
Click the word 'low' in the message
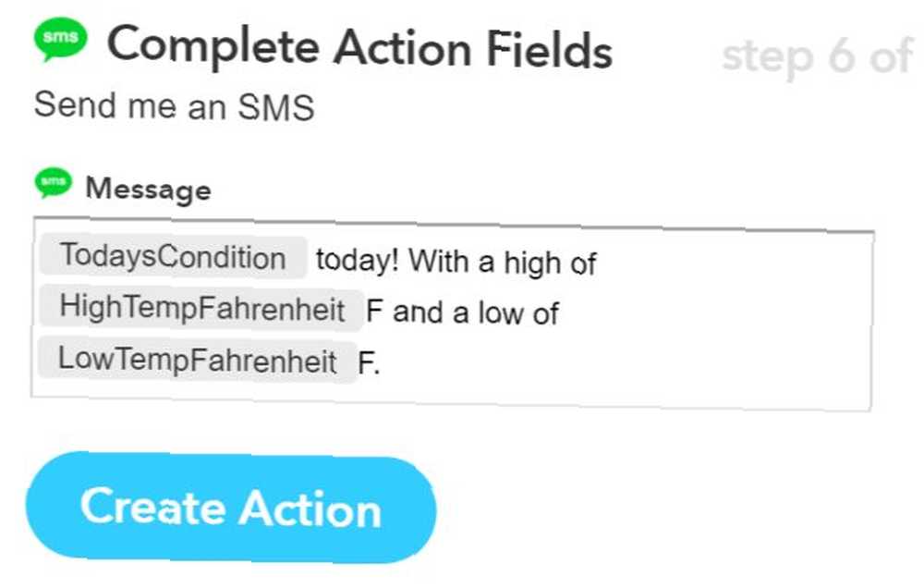(502, 312)
